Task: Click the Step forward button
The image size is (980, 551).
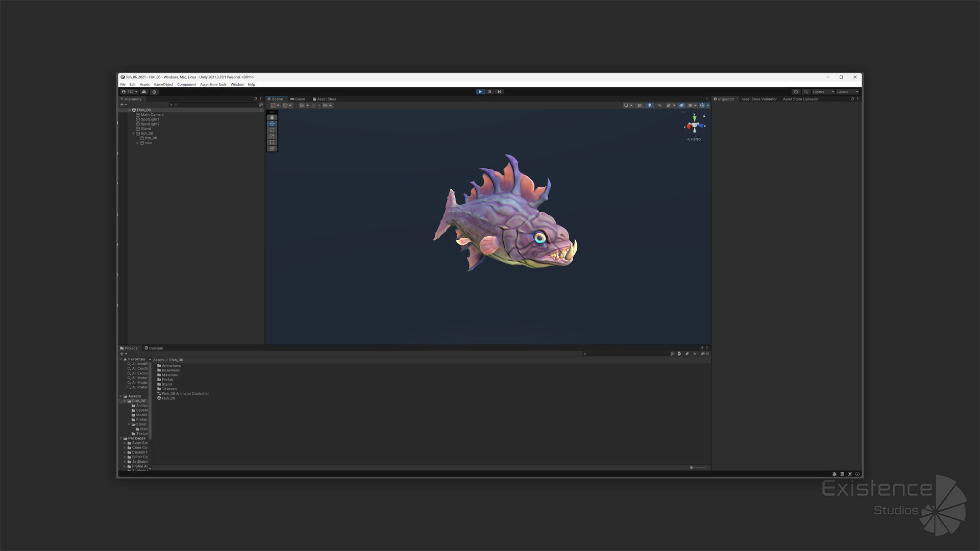Action: [x=499, y=92]
